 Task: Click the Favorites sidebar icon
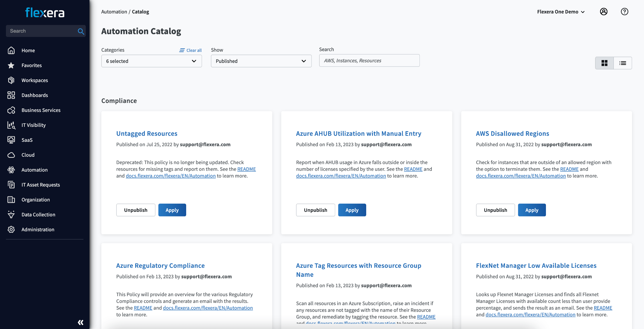pos(11,65)
